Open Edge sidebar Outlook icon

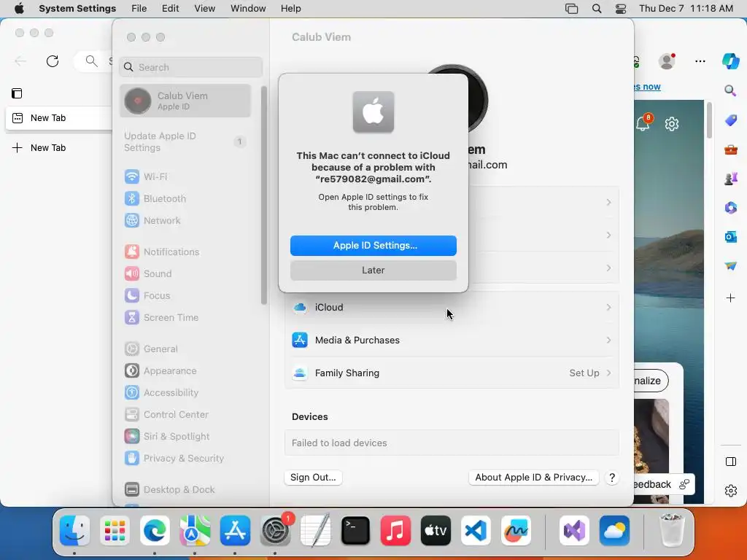coord(730,237)
